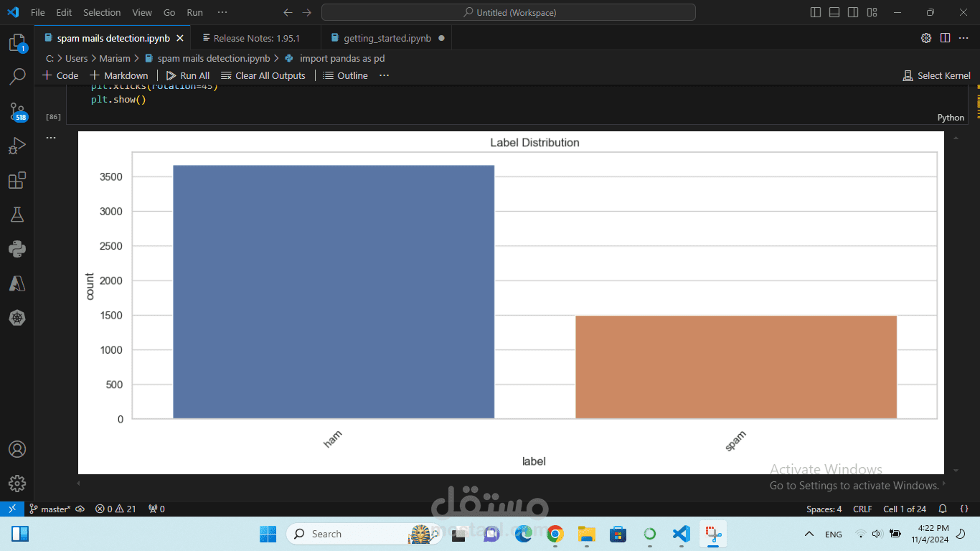The width and height of the screenshot is (980, 551).
Task: Change indentation Spaces: 4 setting
Action: tap(824, 509)
